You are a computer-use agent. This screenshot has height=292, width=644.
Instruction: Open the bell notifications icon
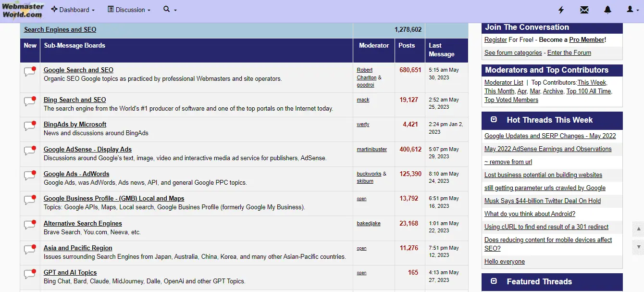[607, 10]
